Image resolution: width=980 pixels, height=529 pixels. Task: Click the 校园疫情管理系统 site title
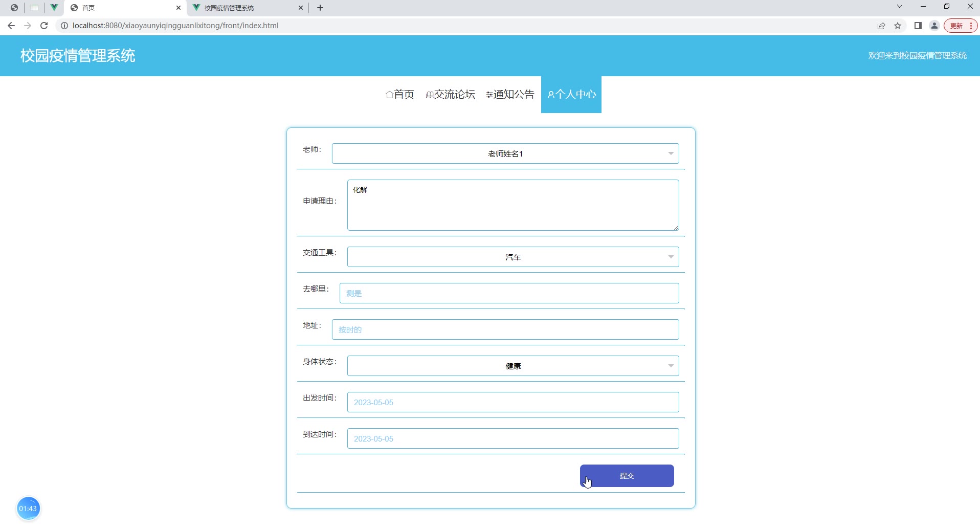click(x=78, y=56)
